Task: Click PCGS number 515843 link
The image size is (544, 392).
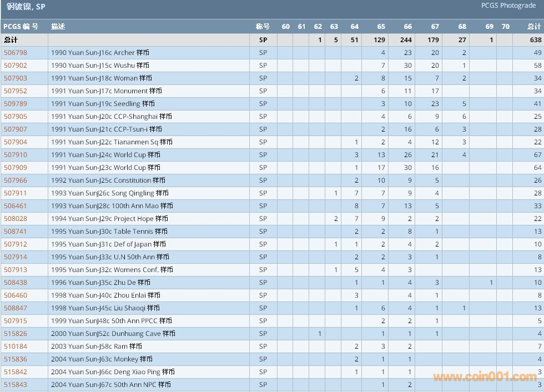Action: (16, 385)
